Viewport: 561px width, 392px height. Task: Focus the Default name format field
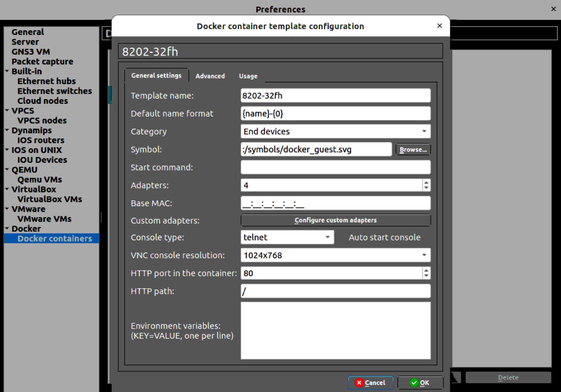335,113
